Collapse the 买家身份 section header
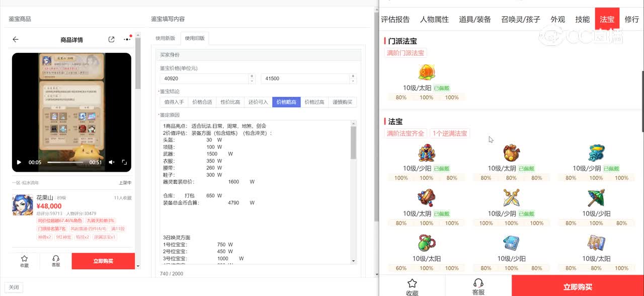Viewport: 644px width, 296px height. 258,54
